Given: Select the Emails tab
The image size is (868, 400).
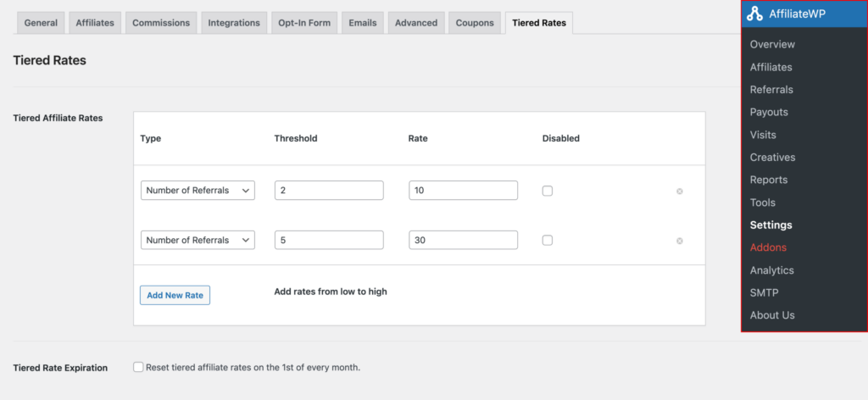Looking at the screenshot, I should point(363,23).
